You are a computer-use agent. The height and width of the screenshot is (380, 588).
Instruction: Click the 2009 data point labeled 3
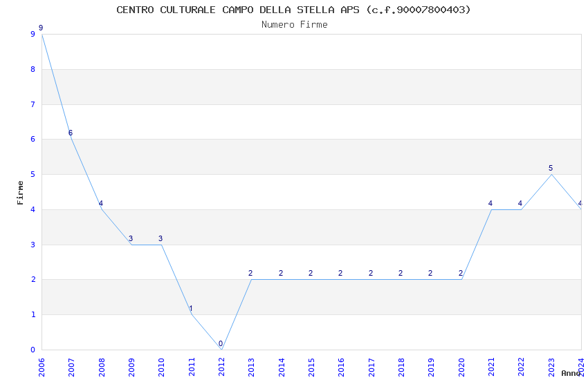(131, 245)
